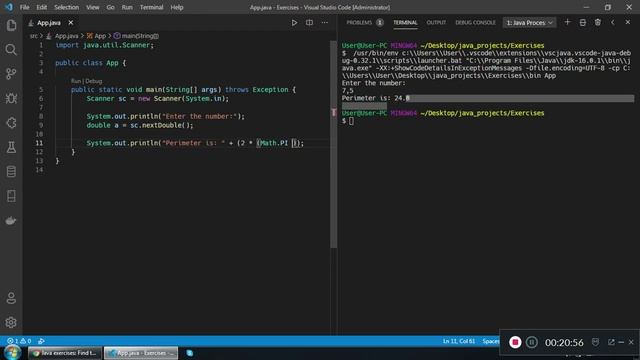Click the editor vertical scrollbar
The width and height of the screenshot is (640, 360).
(333, 144)
